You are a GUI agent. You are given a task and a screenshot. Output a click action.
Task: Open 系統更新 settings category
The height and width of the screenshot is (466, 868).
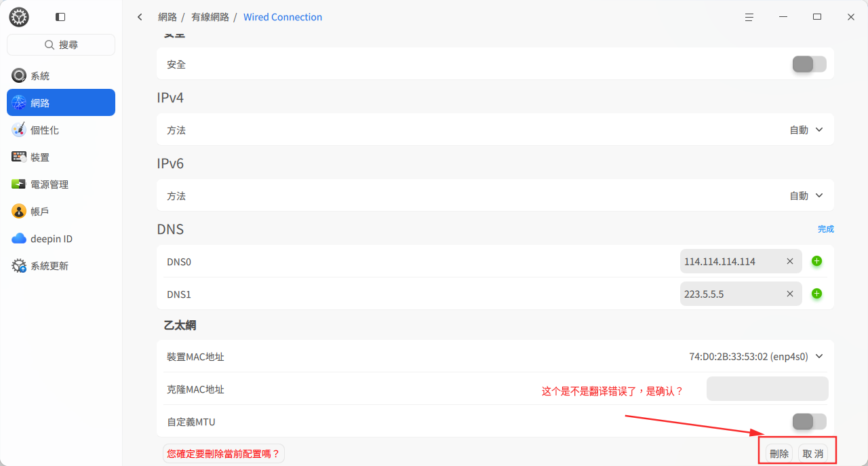click(61, 266)
